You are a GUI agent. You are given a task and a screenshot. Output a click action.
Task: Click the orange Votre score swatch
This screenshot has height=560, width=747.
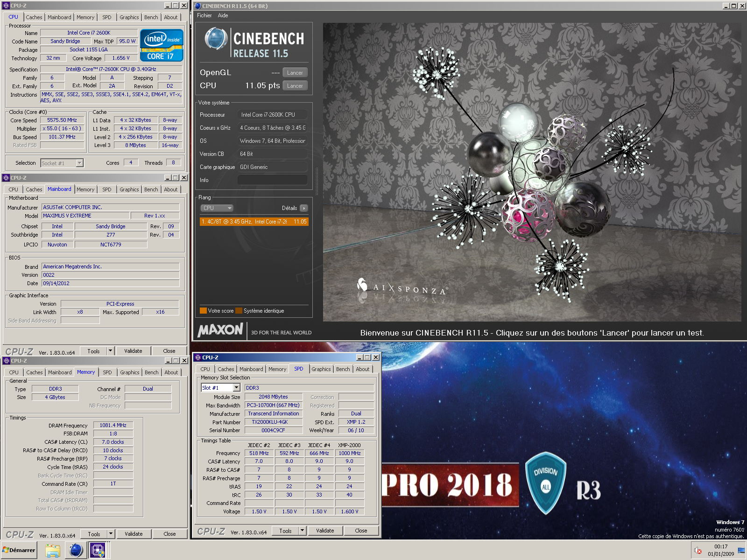click(x=203, y=311)
